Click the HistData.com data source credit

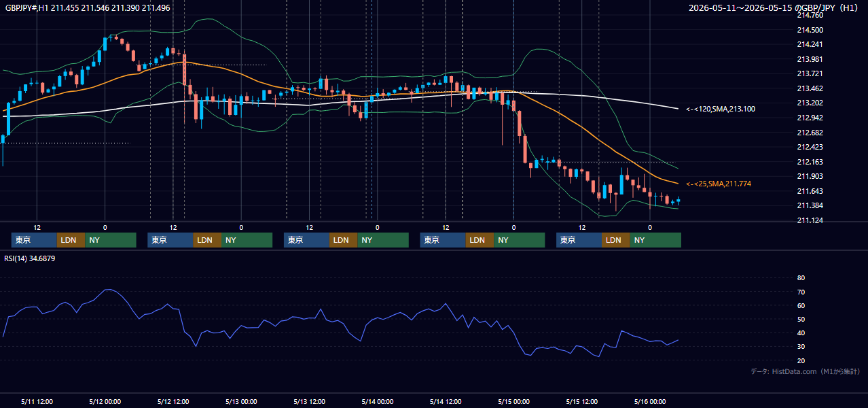[806, 371]
